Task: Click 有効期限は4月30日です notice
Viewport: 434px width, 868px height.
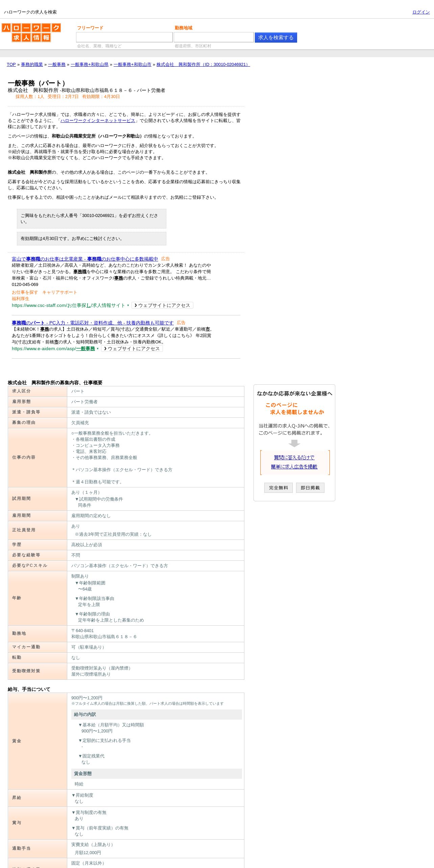Action: 92,239
